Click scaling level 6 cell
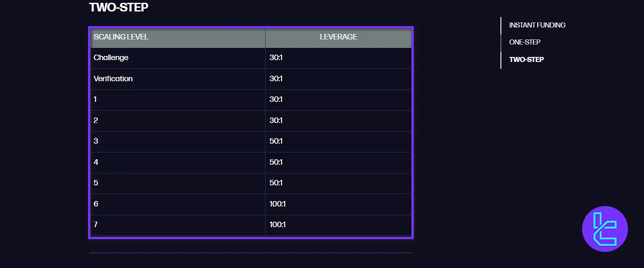Image resolution: width=644 pixels, height=268 pixels. pyautogui.click(x=96, y=204)
